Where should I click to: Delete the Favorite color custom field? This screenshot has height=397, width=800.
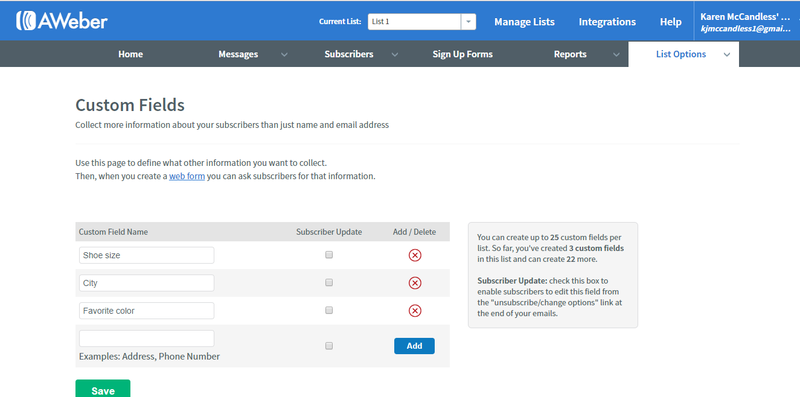click(415, 311)
